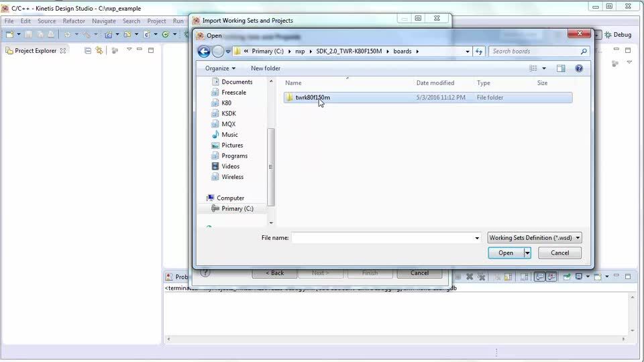
Task: Click Forward arrow in Open dialog
Action: click(218, 52)
